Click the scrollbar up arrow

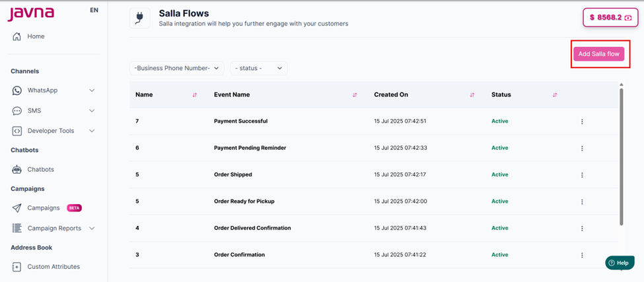[x=622, y=85]
